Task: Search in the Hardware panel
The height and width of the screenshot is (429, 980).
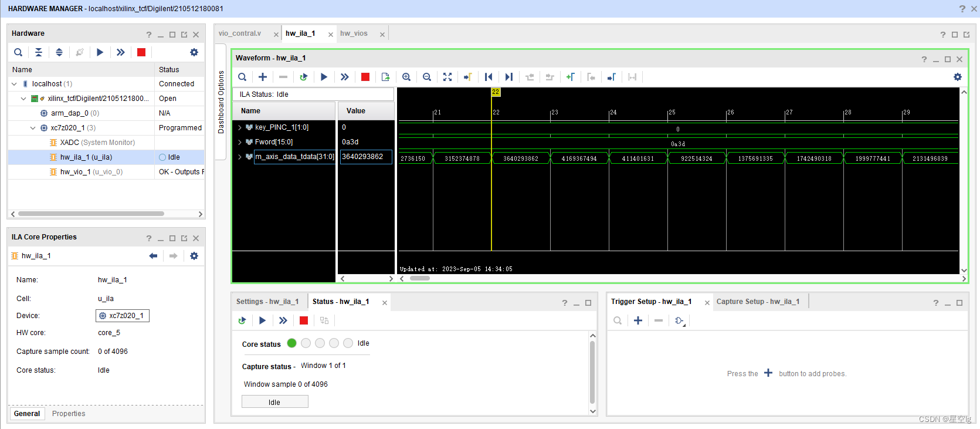Action: (18, 52)
